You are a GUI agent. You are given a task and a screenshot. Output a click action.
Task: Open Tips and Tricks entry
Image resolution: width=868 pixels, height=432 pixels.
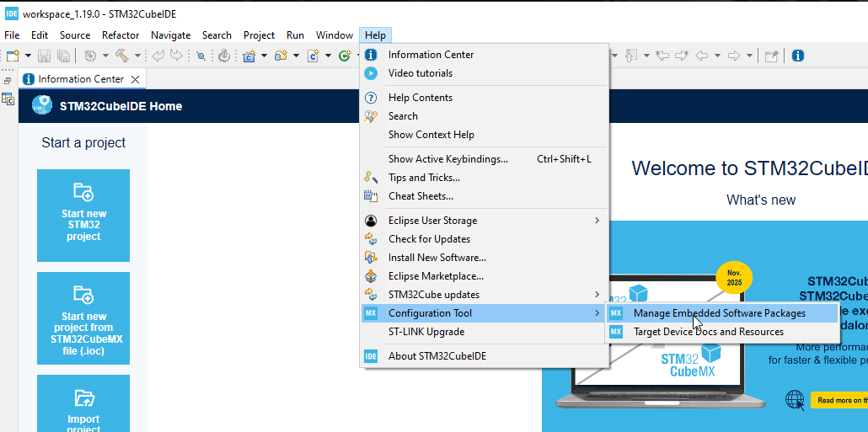[x=485, y=178]
